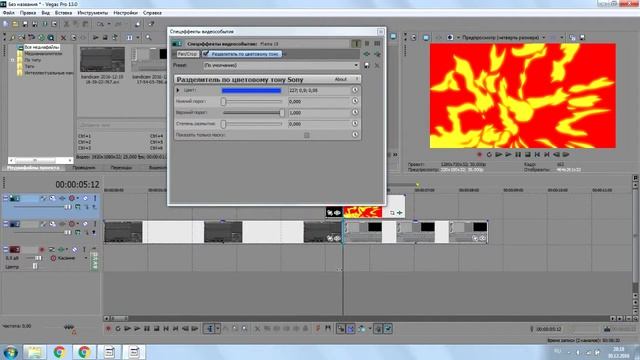Click compositing mode icon on track 2
Image resolution: width=640 pixels, height=360 pixels.
78,232
